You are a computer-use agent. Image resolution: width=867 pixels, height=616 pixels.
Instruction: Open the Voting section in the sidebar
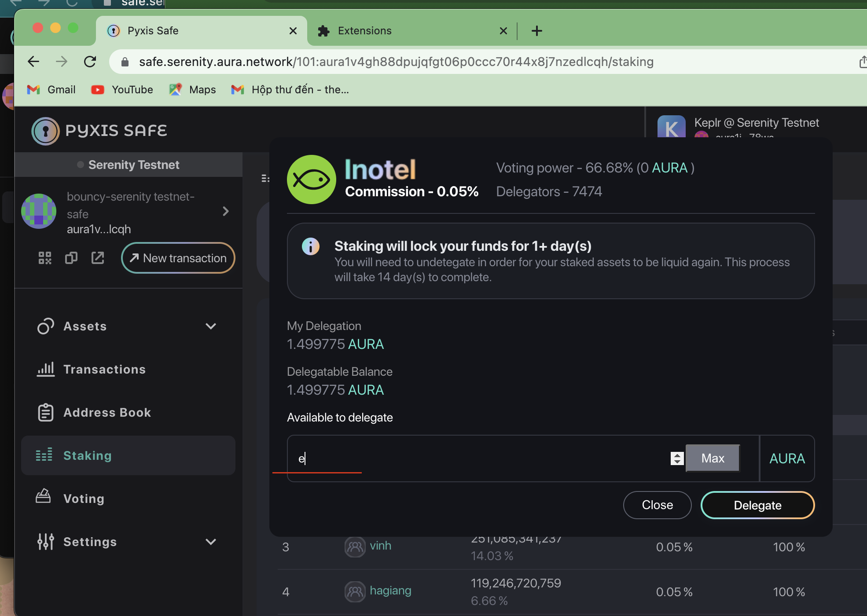[84, 499]
